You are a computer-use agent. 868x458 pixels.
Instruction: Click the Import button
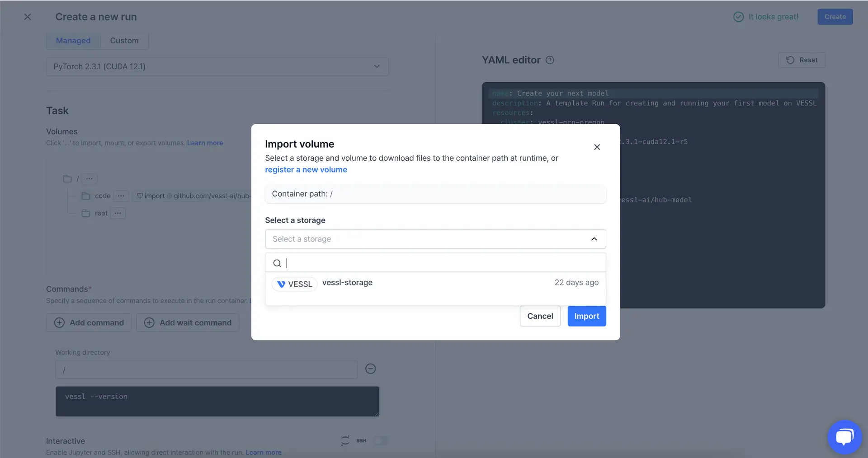pyautogui.click(x=587, y=316)
